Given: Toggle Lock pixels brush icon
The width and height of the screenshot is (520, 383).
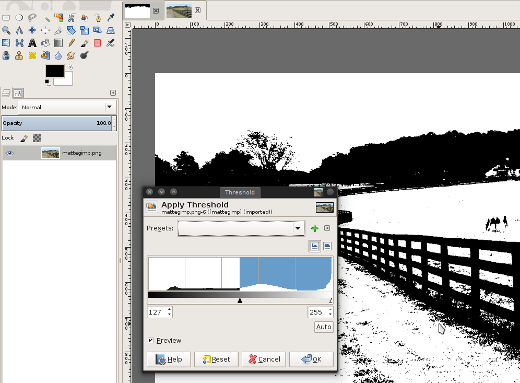Looking at the screenshot, I should coord(24,138).
